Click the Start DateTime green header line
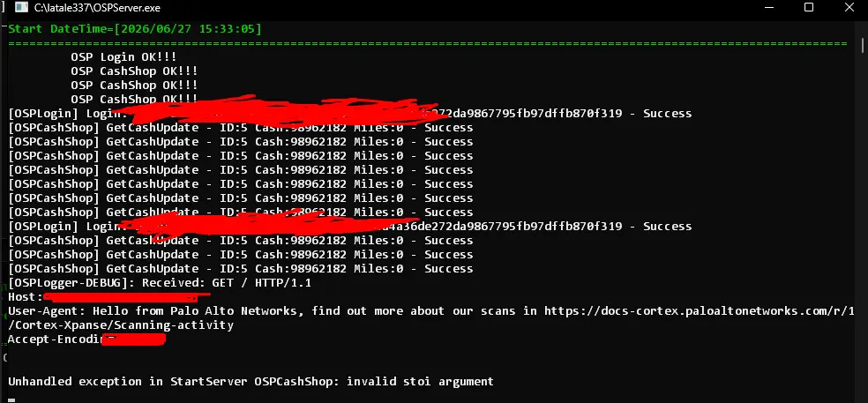Image resolution: width=868 pixels, height=403 pixels. (134, 29)
